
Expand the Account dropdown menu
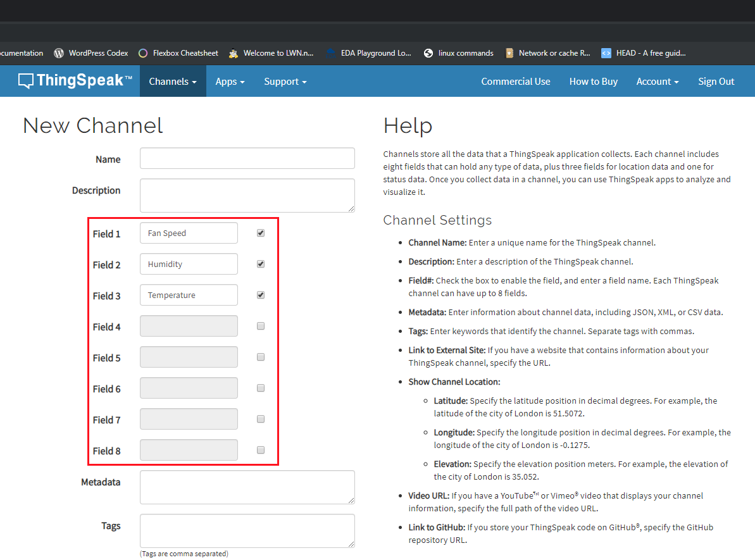click(x=658, y=82)
